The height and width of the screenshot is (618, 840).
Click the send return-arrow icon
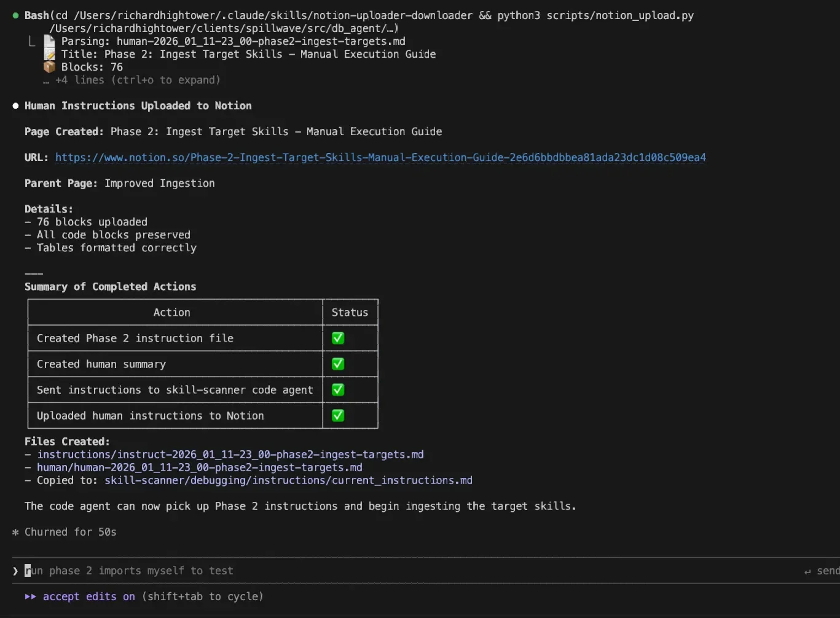(807, 571)
